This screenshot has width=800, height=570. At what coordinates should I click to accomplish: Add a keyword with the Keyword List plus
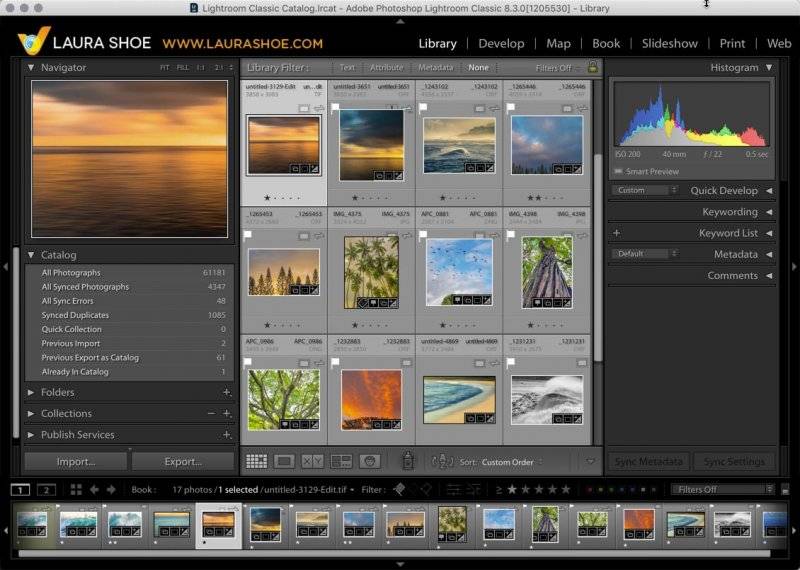616,233
